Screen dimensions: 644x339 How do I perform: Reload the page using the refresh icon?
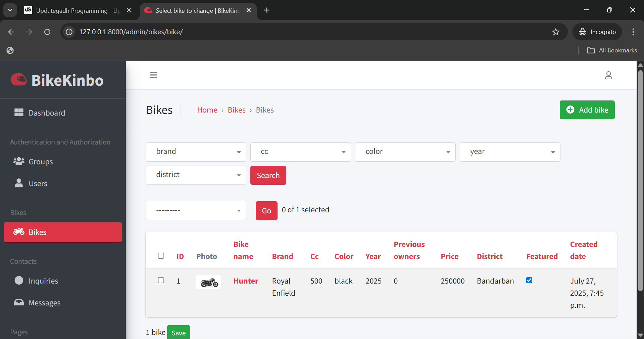point(47,32)
